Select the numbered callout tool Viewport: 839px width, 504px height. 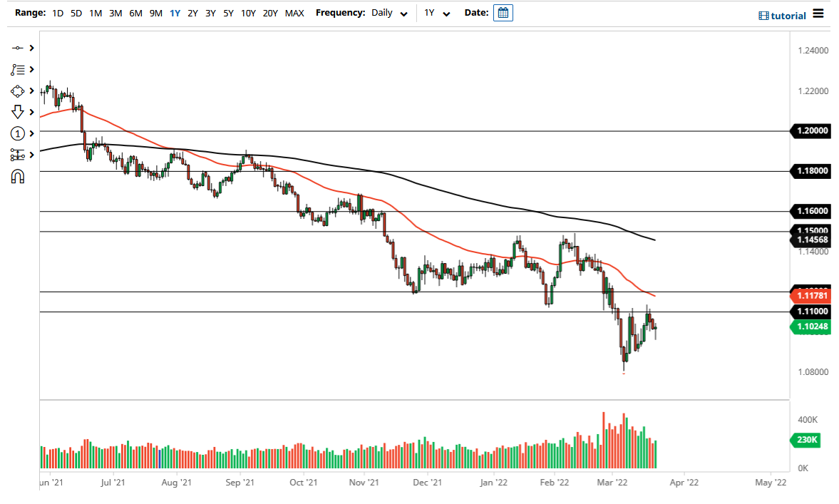point(17,133)
